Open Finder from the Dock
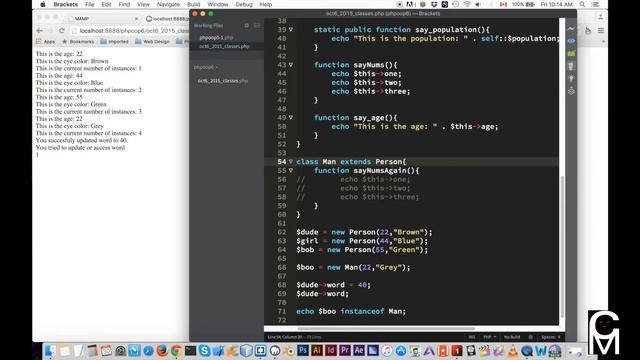The image size is (640, 360). pyautogui.click(x=50, y=351)
